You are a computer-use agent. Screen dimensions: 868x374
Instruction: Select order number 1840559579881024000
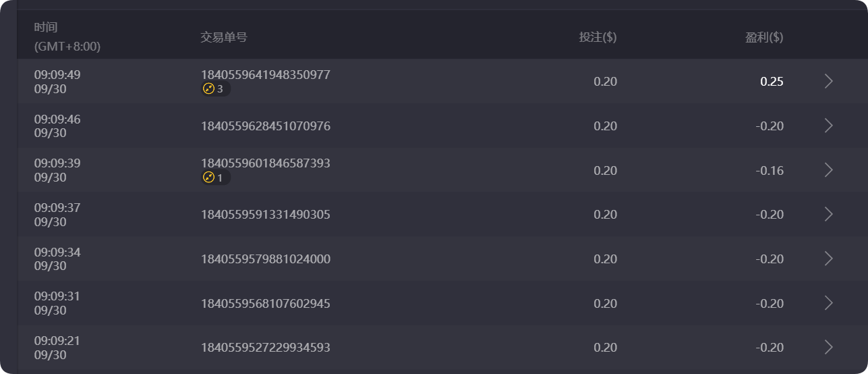265,259
